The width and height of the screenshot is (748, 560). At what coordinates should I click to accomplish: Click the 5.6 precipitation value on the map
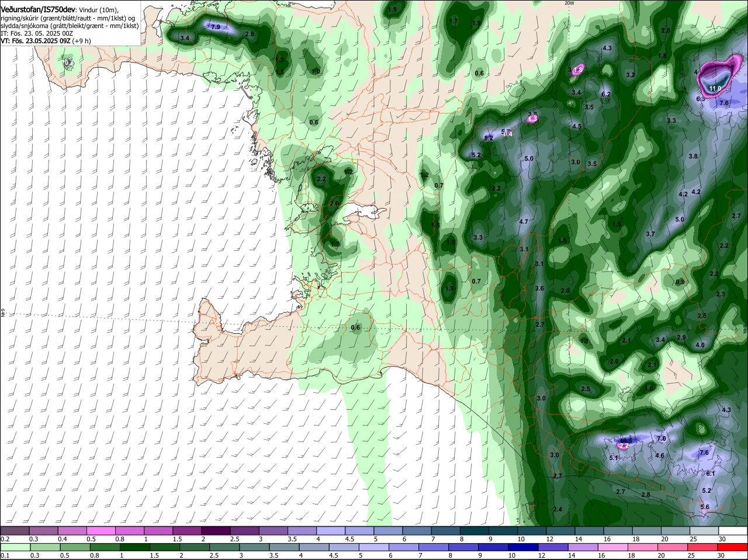[x=705, y=507]
